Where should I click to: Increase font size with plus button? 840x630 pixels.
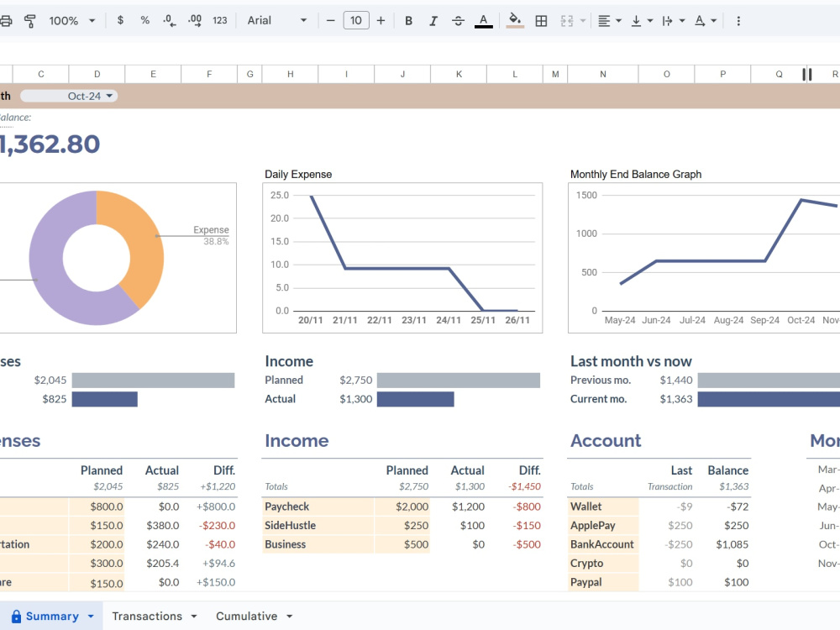click(381, 20)
